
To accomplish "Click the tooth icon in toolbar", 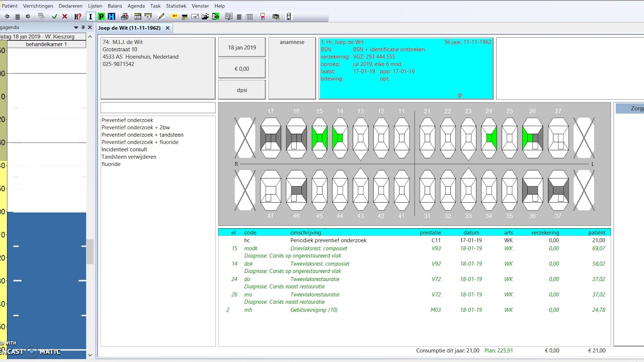I will pyautogui.click(x=263, y=17).
